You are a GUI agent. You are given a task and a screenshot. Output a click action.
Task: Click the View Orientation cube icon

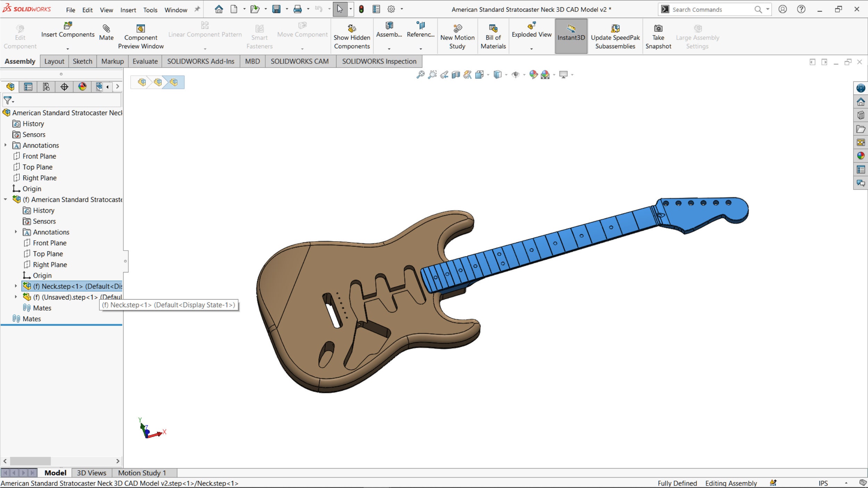click(479, 75)
